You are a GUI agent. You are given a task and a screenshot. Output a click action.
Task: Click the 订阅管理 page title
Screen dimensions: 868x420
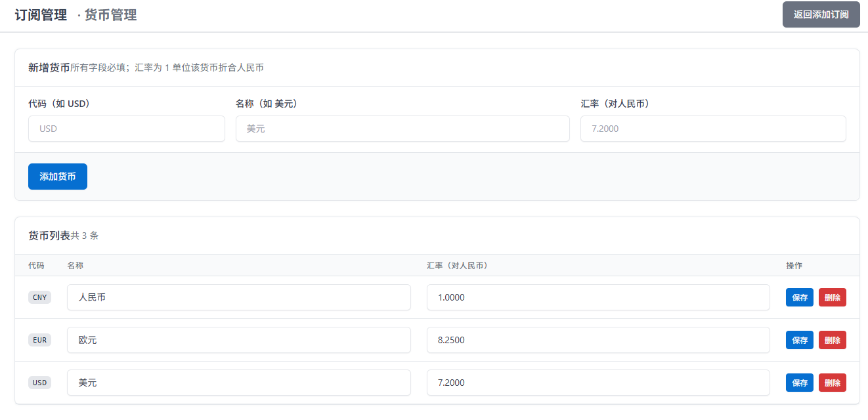pos(41,15)
